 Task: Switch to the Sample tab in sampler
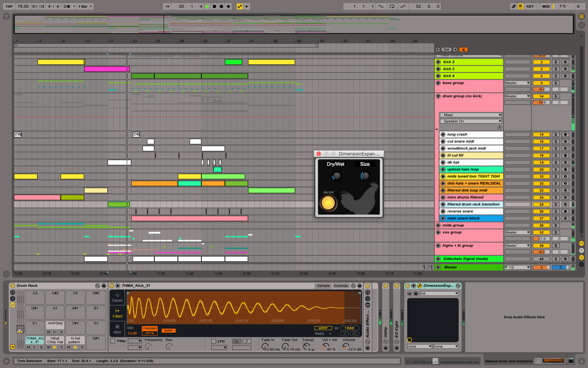point(323,286)
